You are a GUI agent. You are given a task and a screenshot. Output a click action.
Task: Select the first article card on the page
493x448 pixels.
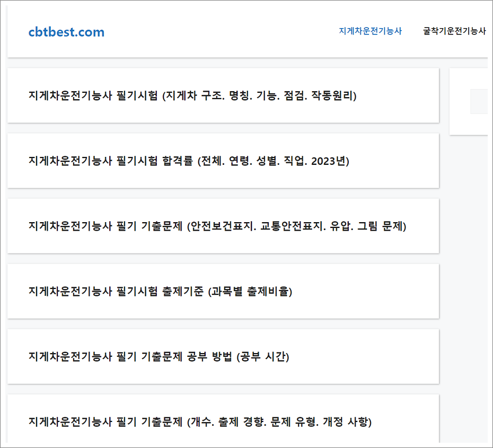pos(223,95)
